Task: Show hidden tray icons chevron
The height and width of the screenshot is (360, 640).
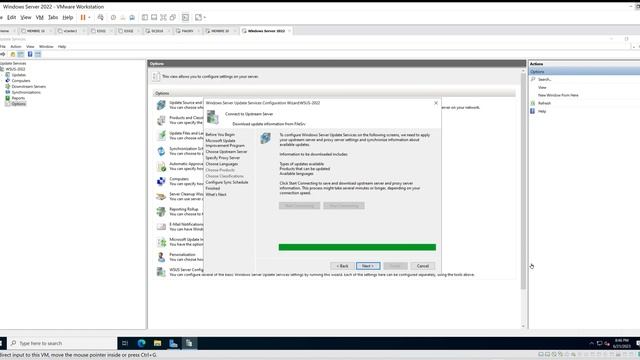Action: pos(591,343)
